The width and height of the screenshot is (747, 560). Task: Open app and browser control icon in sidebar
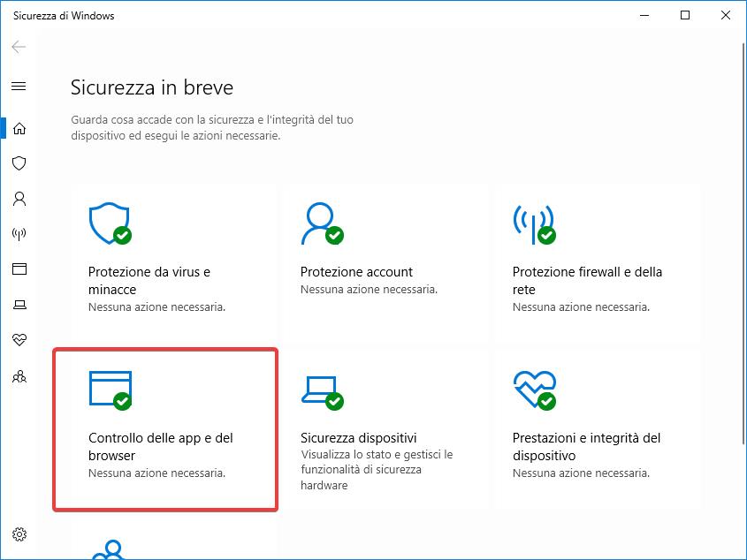point(19,269)
